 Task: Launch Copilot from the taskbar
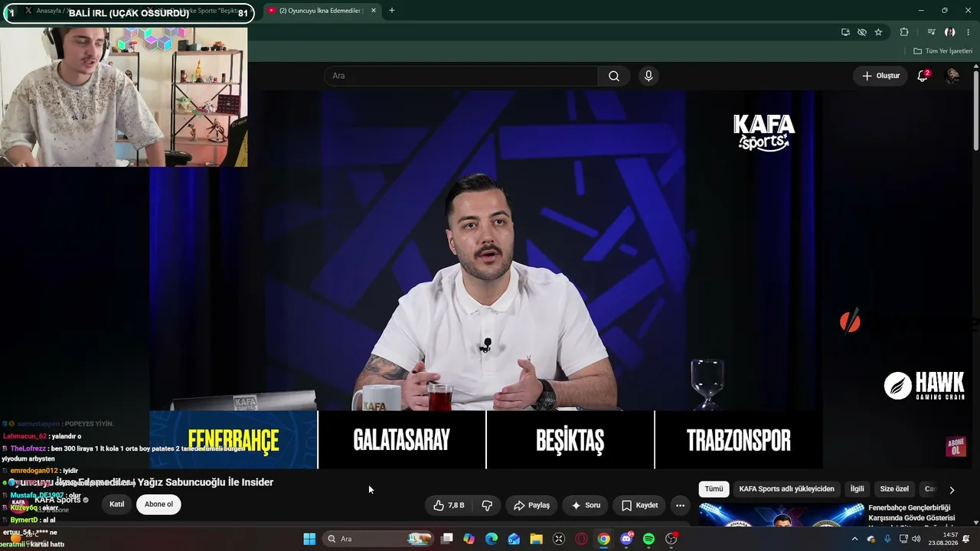[x=469, y=539]
